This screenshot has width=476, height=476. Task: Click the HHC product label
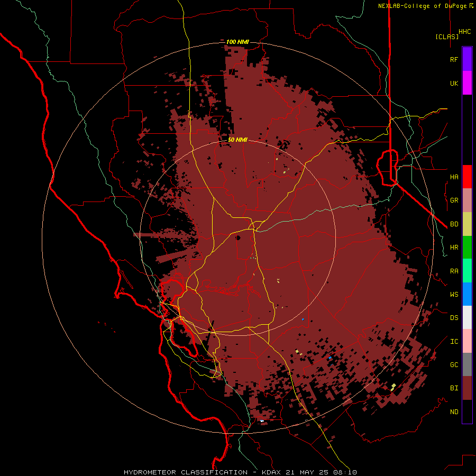(464, 32)
